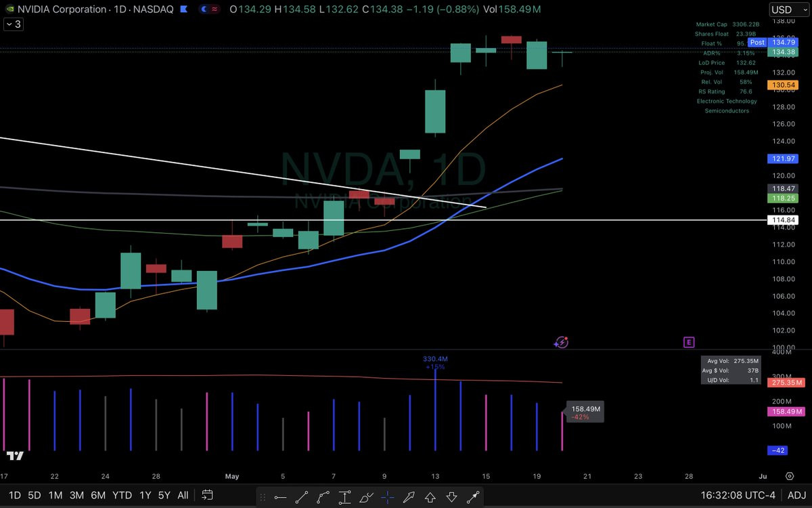Click the orange 130.54 moving average label

point(784,85)
